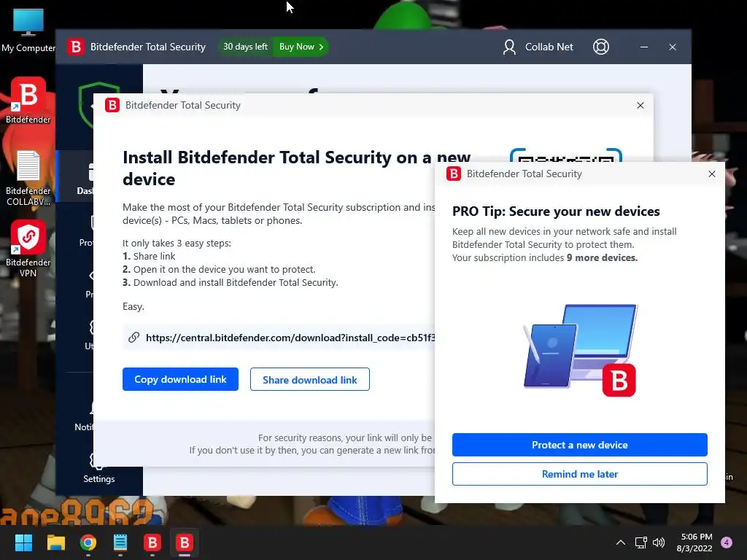Open the notification center badge
Viewport: 747px width, 560px height.
pyautogui.click(x=727, y=542)
